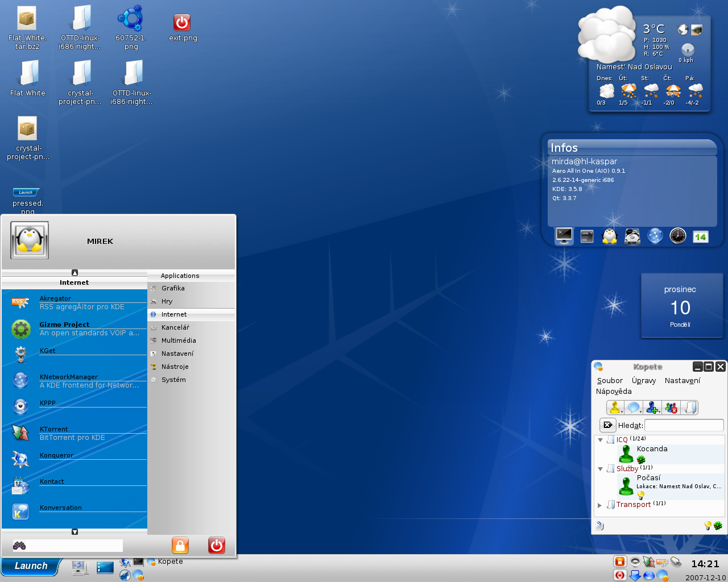Open 60752-1.png desktop file
This screenshot has height=582, width=728.
coord(131,28)
